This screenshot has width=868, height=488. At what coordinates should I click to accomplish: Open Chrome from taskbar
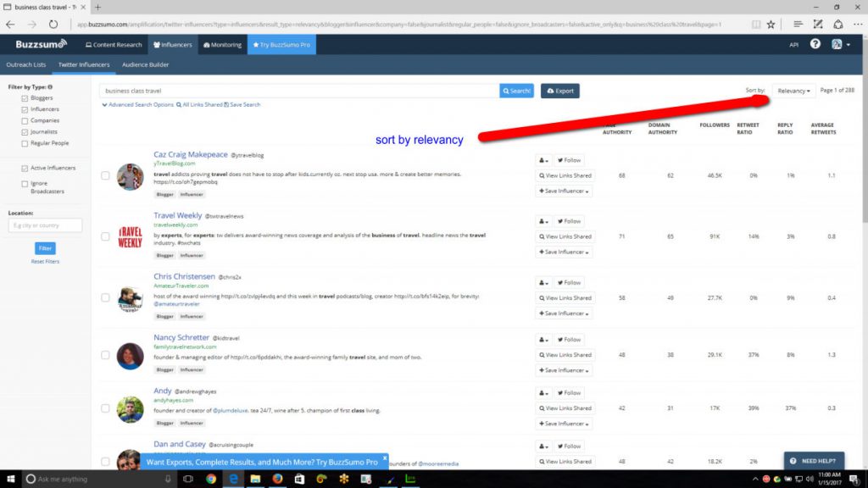211,479
